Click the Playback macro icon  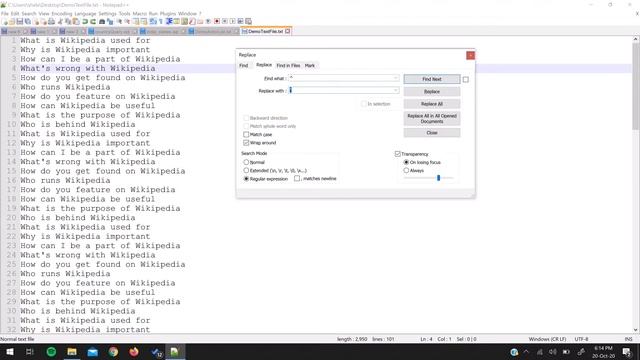[x=232, y=21]
